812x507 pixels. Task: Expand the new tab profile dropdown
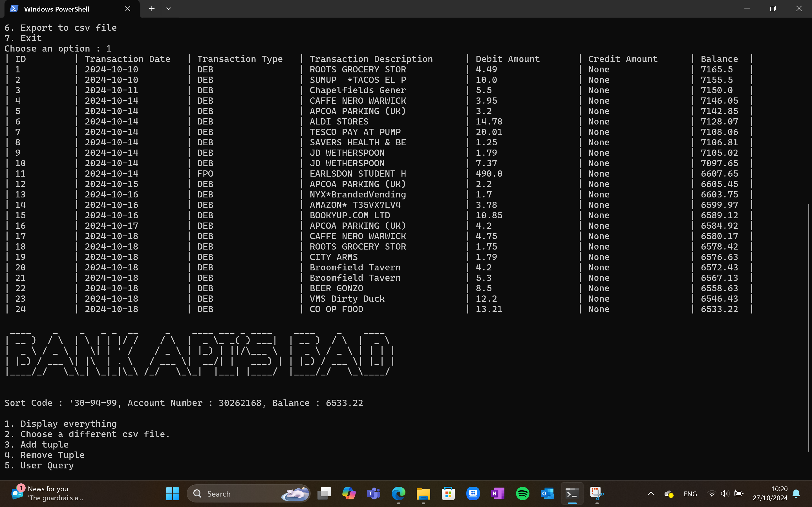click(168, 9)
